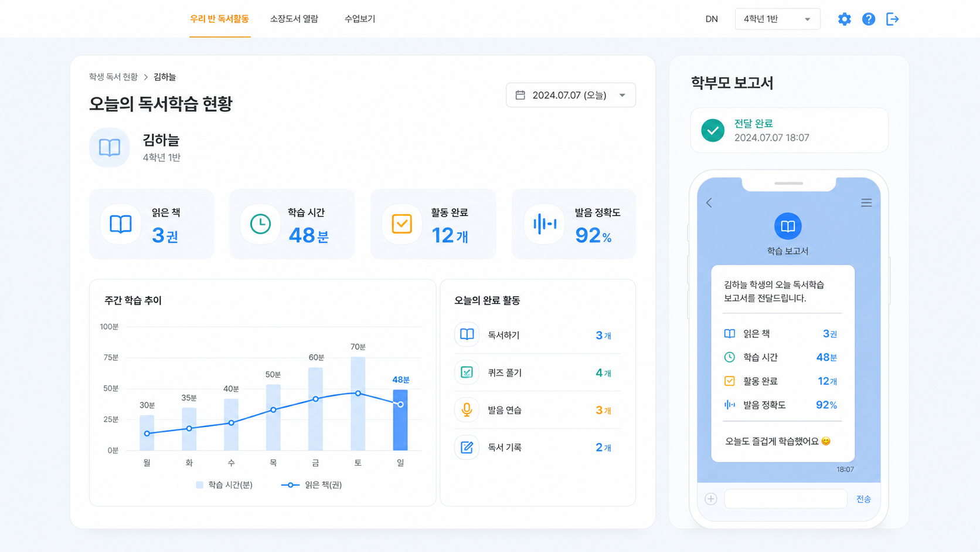Click the DN user label
The width and height of the screenshot is (980, 552).
click(x=712, y=19)
